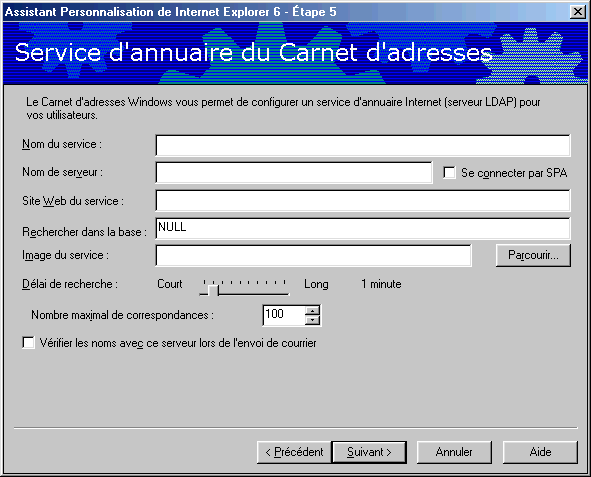Decrease maximum matches with down arrow

pyautogui.click(x=312, y=320)
